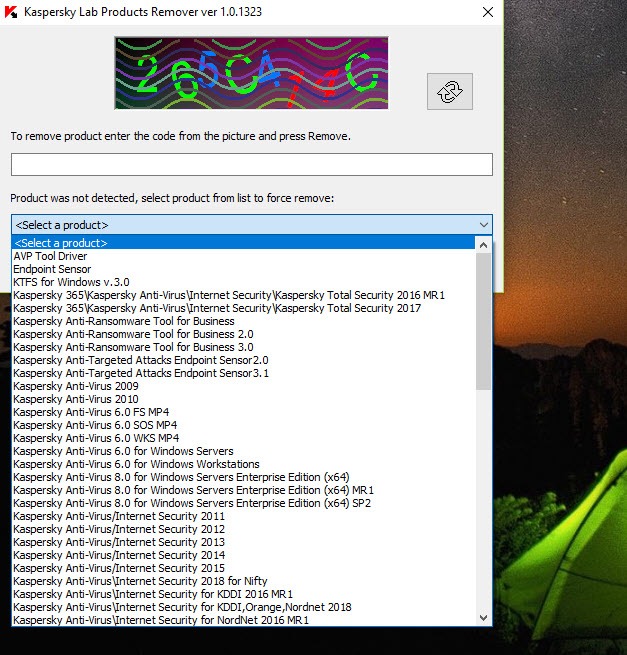627x655 pixels.
Task: Select Kaspersky Anti-Virus 2009
Action: click(x=244, y=386)
